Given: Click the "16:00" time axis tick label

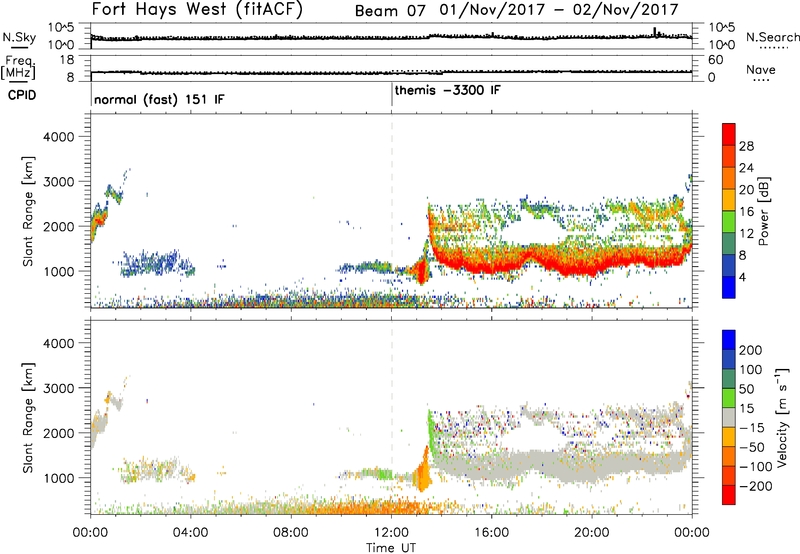Looking at the screenshot, I should 491,533.
